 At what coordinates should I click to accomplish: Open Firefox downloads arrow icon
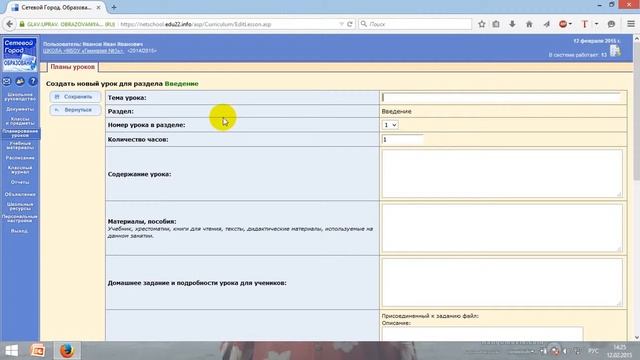coord(512,24)
